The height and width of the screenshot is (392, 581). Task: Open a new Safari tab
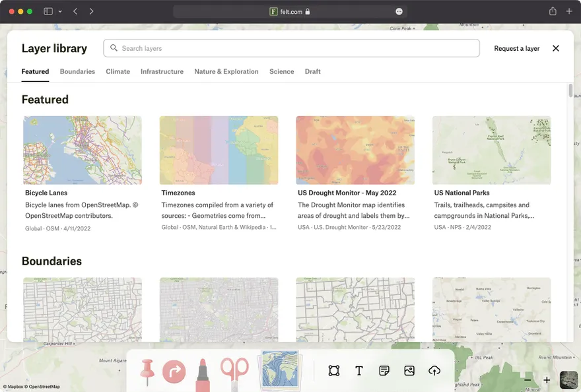[x=569, y=11]
